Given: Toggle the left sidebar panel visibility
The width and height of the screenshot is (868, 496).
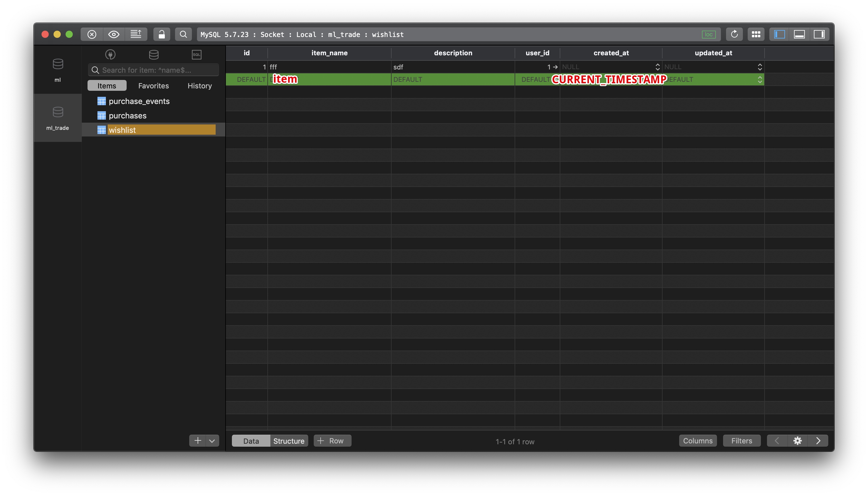Looking at the screenshot, I should click(779, 34).
